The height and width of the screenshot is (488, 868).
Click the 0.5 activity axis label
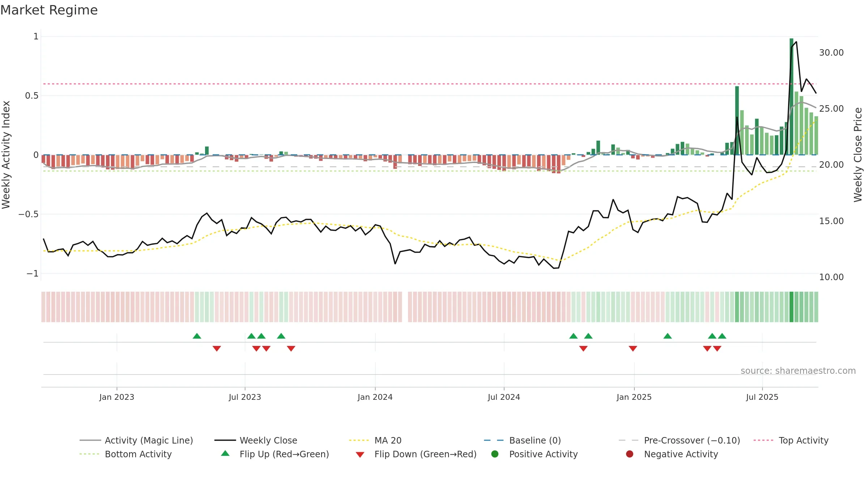pos(32,96)
